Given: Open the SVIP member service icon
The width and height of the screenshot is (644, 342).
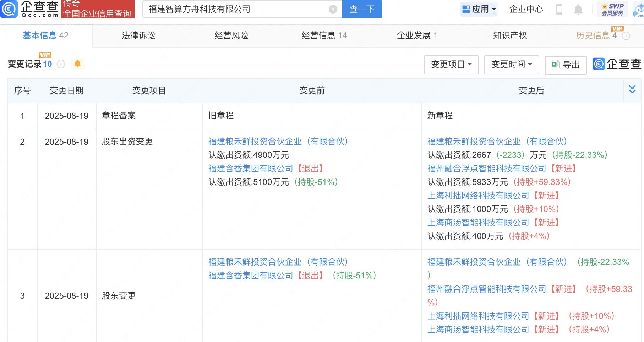Looking at the screenshot, I should click(612, 9).
